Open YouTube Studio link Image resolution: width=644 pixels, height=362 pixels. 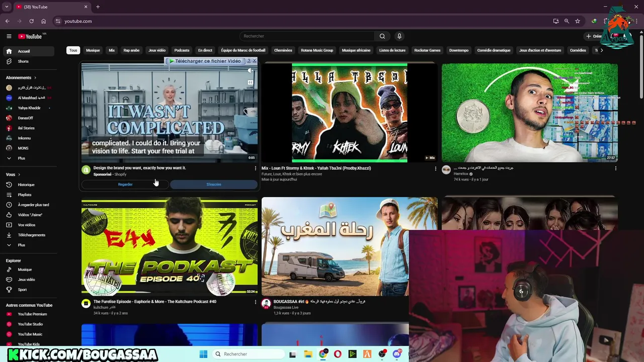(x=28, y=324)
